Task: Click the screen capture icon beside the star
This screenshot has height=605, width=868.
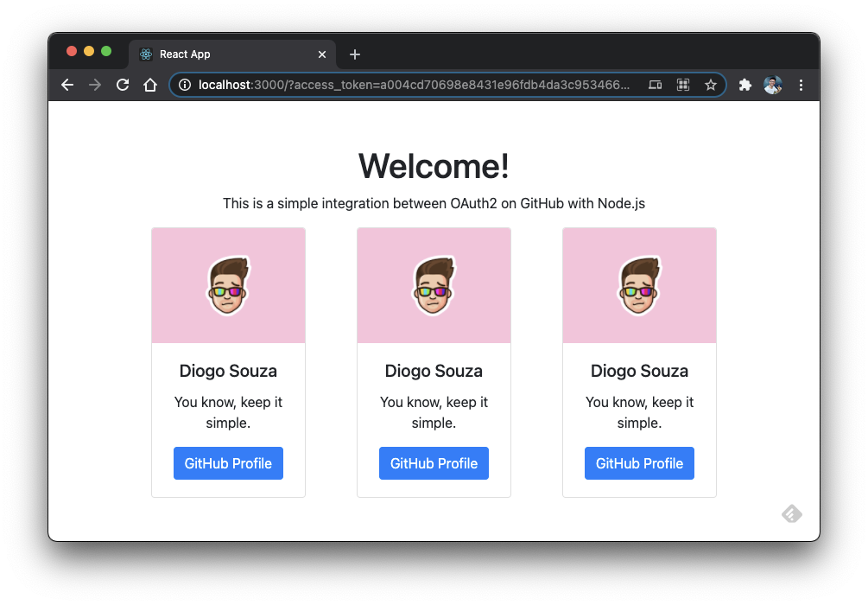Action: [x=683, y=85]
